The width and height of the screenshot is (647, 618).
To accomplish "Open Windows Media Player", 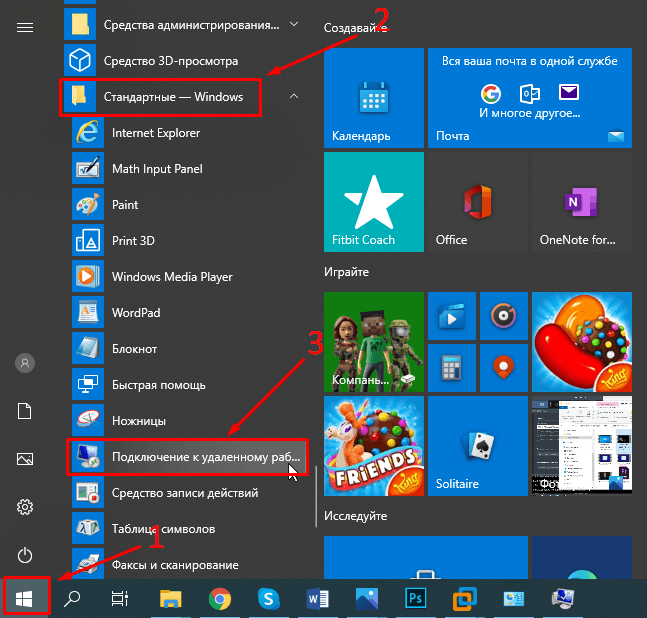I will tap(171, 277).
